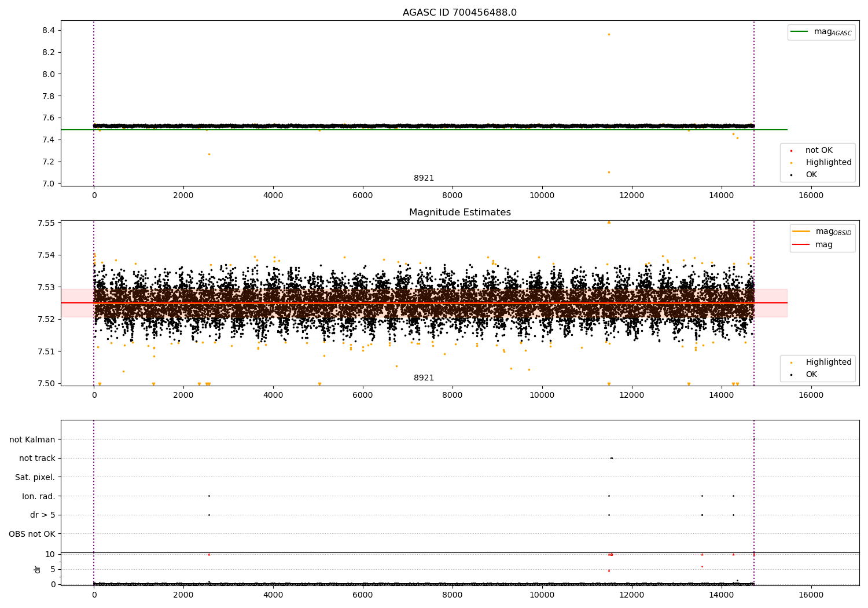Click the 4000 x-tick label under Magnitude Estimates plot
The height and width of the screenshot is (608, 868).
(273, 395)
